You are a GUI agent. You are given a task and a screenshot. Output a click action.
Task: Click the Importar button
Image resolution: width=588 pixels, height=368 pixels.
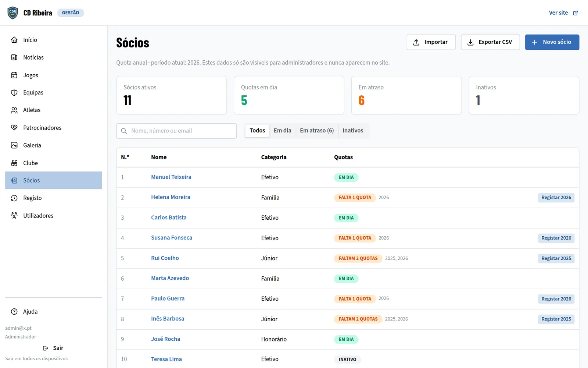pos(431,42)
